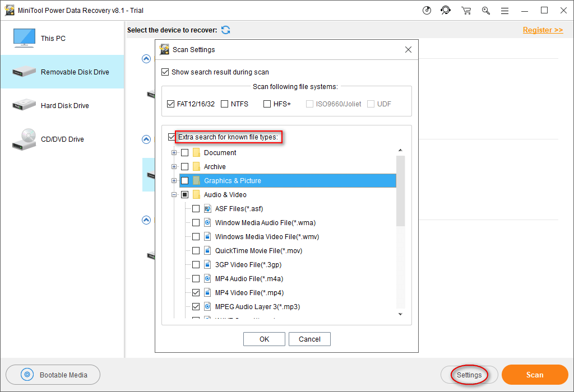Click the Windows Media Video file icon

(x=207, y=236)
